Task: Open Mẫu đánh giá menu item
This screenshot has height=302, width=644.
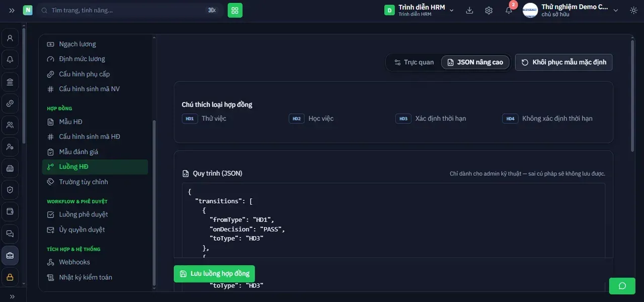Action: [x=95, y=152]
